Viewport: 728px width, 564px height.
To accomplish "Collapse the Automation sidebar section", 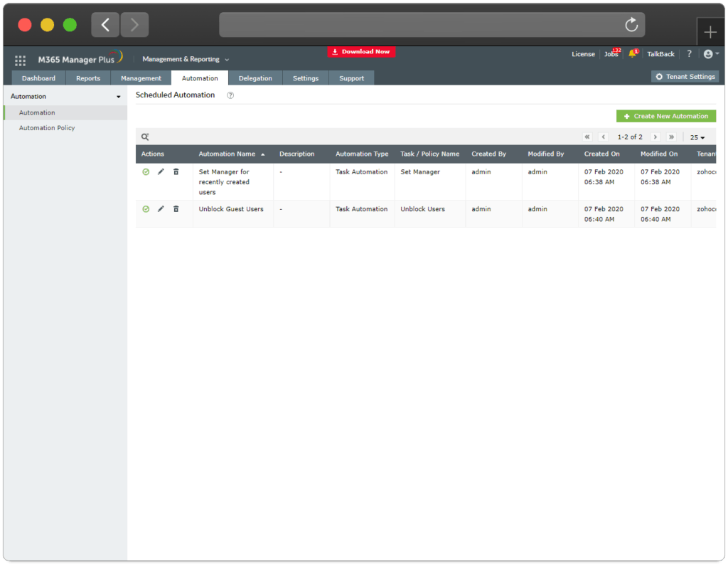I will (119, 97).
